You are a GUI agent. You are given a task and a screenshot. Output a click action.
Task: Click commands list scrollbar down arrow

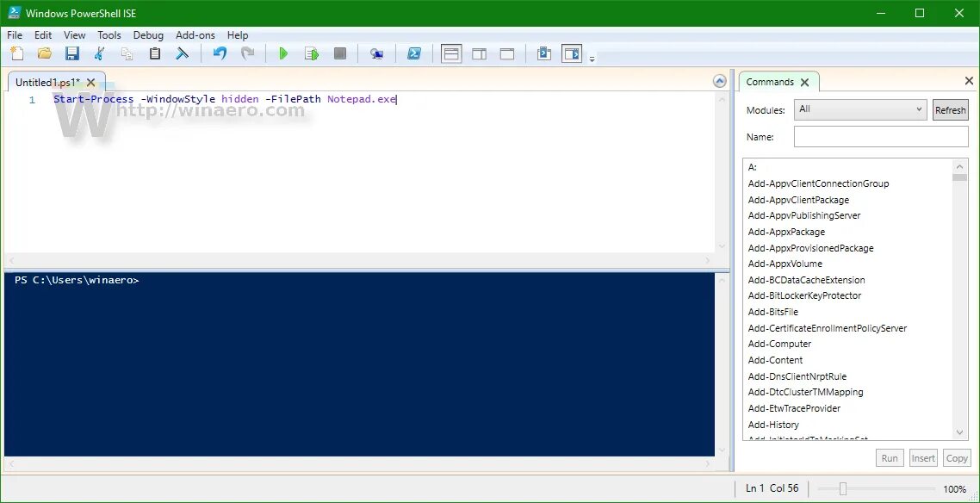click(960, 432)
